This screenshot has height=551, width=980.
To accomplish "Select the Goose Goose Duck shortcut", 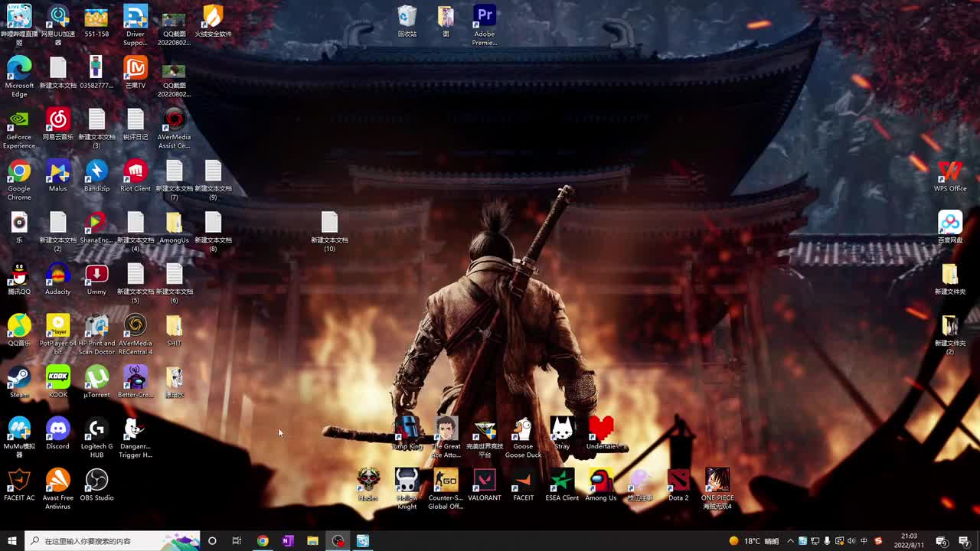I will coord(523,437).
